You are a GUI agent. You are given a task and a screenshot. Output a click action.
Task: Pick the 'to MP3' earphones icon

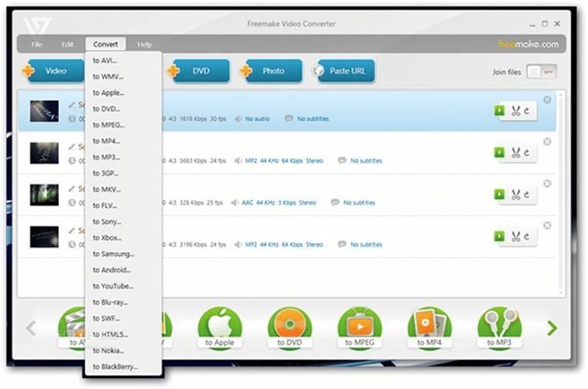[498, 326]
